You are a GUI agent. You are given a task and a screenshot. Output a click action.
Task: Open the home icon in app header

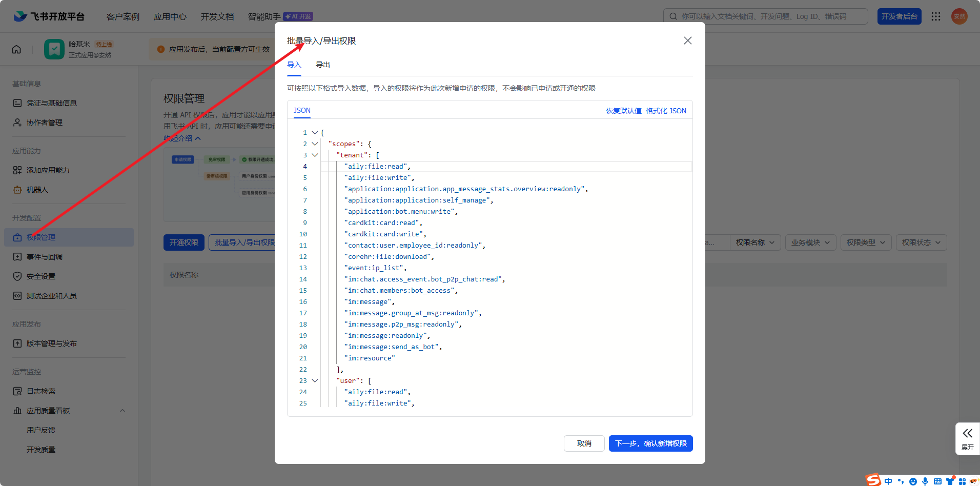(16, 49)
